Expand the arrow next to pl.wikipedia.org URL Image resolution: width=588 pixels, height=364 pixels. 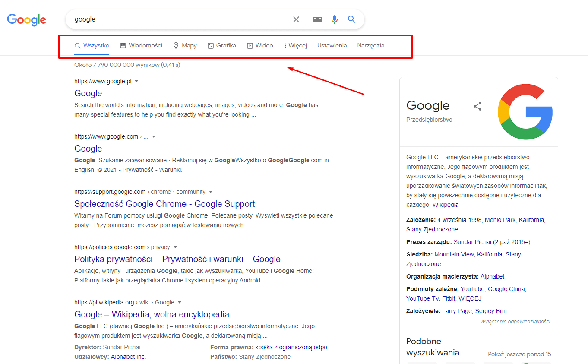pyautogui.click(x=180, y=302)
